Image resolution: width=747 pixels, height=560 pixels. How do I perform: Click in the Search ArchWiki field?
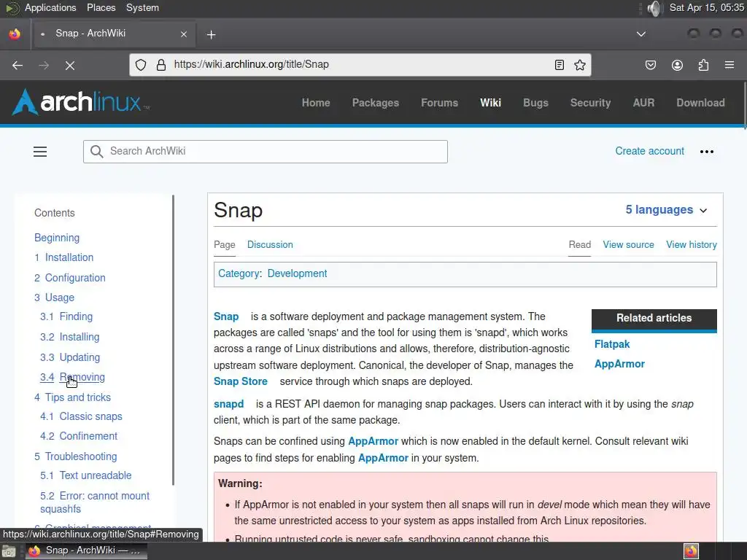pos(266,152)
